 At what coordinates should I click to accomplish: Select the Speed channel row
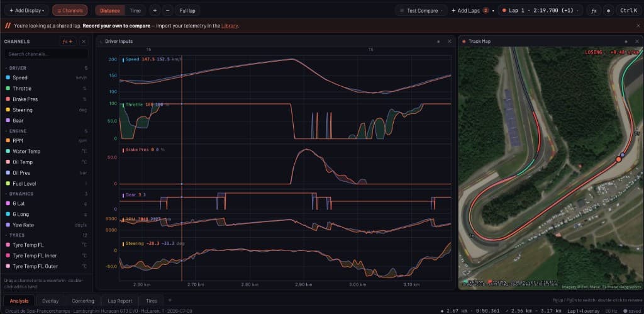tap(46, 77)
